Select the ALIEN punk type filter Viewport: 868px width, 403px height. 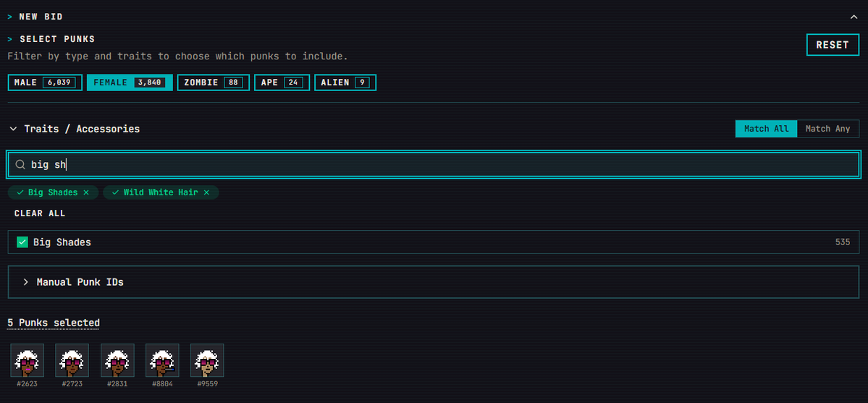[345, 82]
